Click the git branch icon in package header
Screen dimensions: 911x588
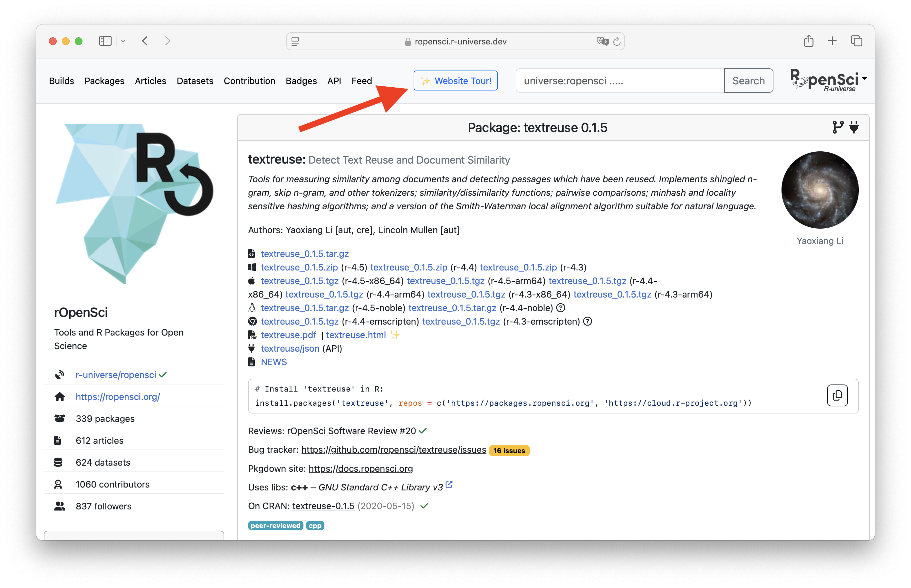coord(838,127)
